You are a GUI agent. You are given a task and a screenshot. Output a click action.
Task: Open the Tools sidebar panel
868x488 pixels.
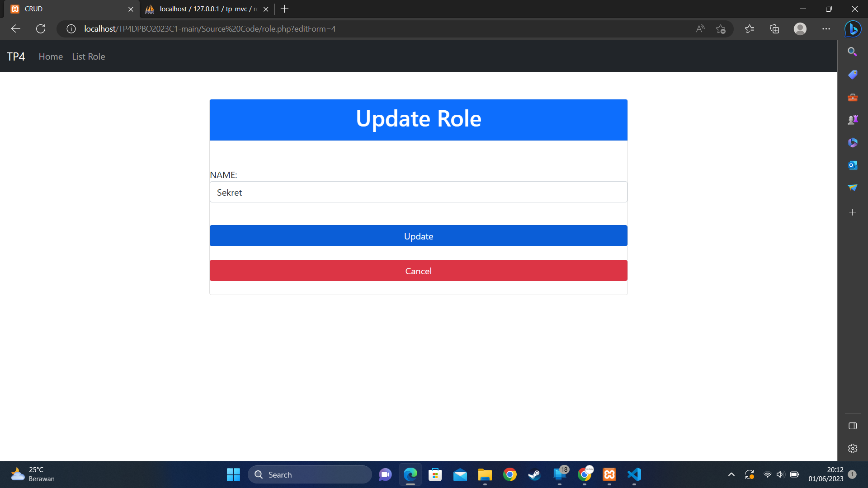pos(853,97)
